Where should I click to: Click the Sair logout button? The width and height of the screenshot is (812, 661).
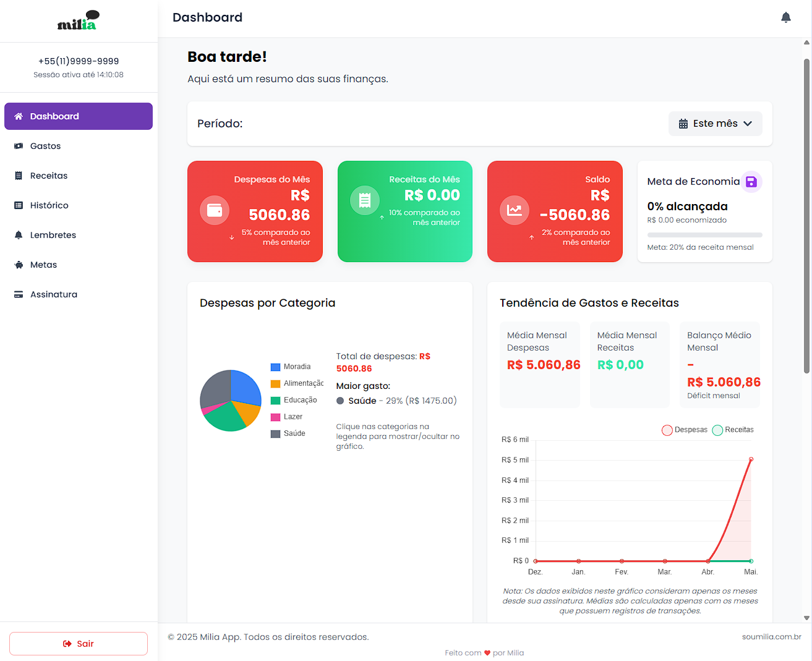(79, 643)
